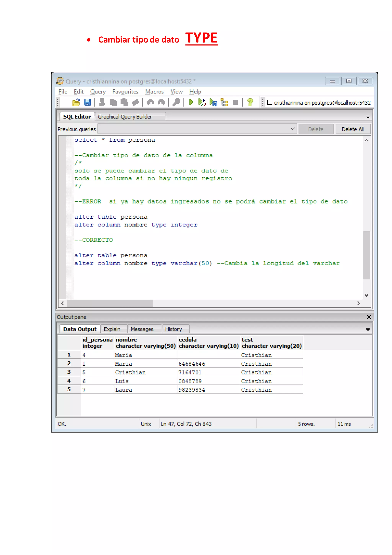Image resolution: width=392 pixels, height=555 pixels.
Task: Click editor scroll left arrow
Action: (x=63, y=303)
